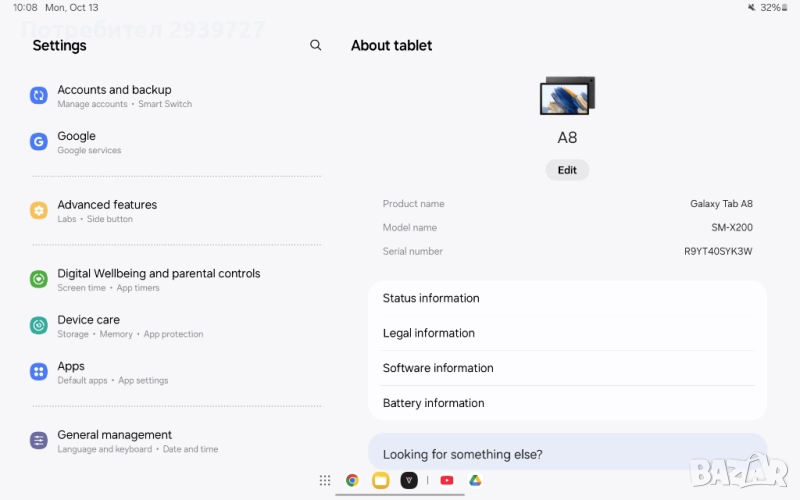Show Battery information
Image resolution: width=800 pixels, height=500 pixels.
point(433,403)
